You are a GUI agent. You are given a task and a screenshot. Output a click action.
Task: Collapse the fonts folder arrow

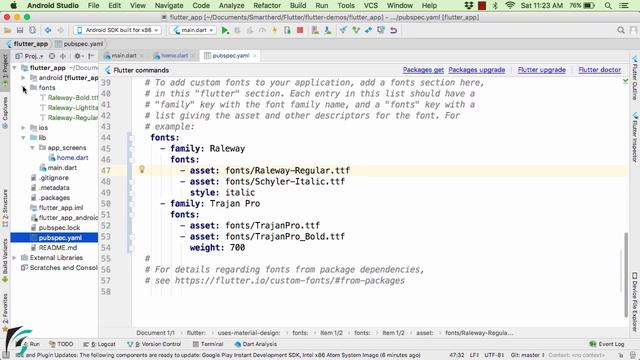[23, 88]
